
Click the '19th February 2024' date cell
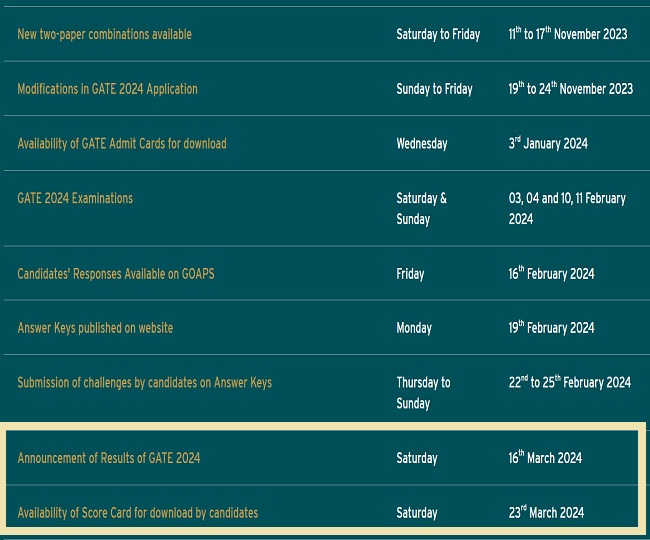[551, 328]
